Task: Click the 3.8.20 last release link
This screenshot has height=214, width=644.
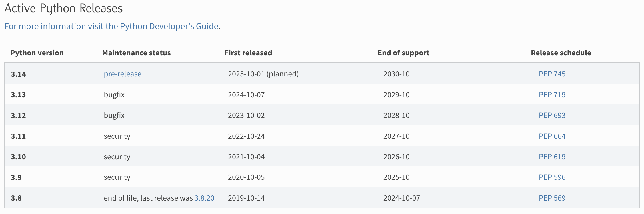Action: pos(205,198)
